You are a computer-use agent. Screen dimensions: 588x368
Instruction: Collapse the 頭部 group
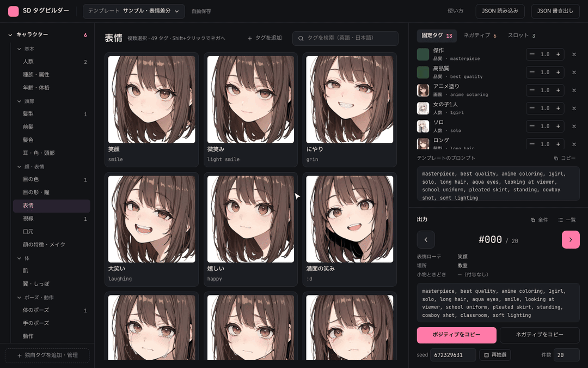pos(19,101)
